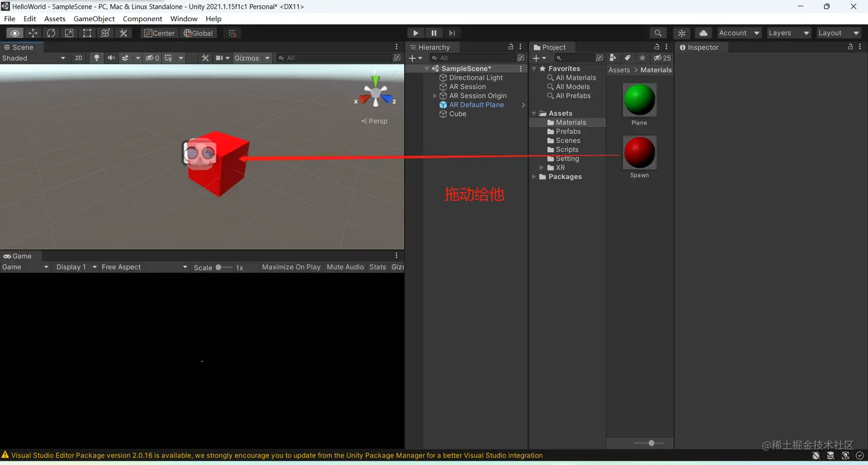The image size is (868, 465).
Task: Open the Display 1 dropdown
Action: [x=77, y=267]
